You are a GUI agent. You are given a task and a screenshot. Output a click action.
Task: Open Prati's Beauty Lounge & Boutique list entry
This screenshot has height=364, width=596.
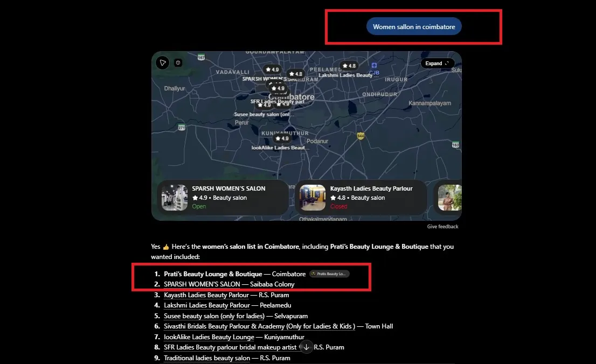click(213, 274)
